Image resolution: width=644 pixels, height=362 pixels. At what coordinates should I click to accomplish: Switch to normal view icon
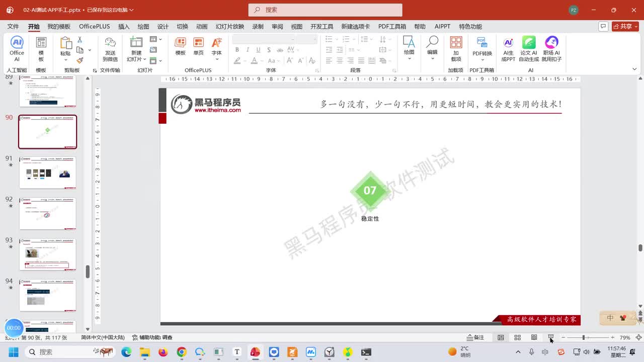(501, 337)
